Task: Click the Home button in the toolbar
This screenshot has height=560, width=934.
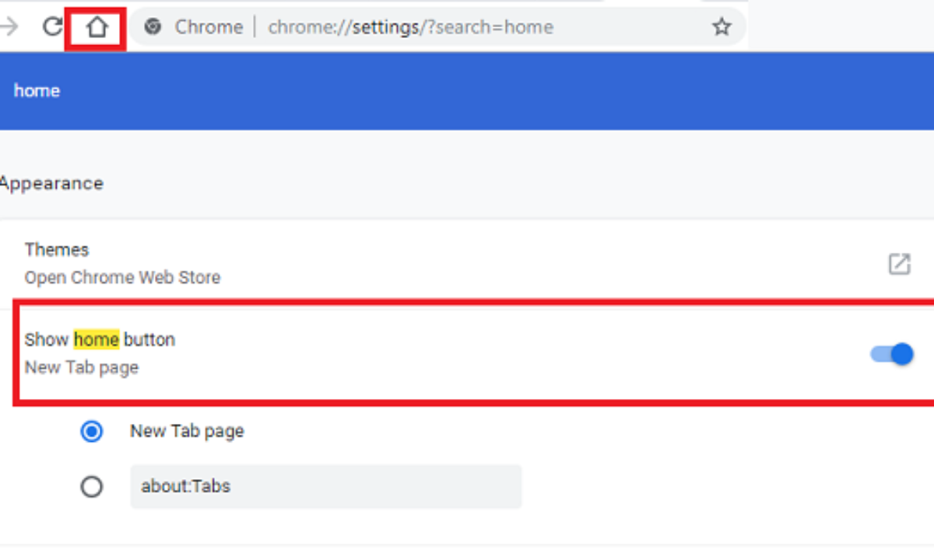Action: (x=97, y=28)
